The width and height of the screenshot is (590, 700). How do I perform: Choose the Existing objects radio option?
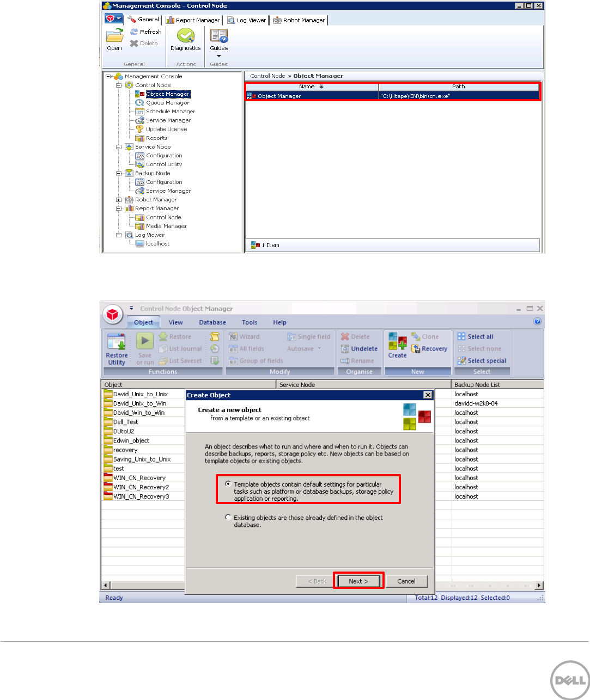coord(228,518)
